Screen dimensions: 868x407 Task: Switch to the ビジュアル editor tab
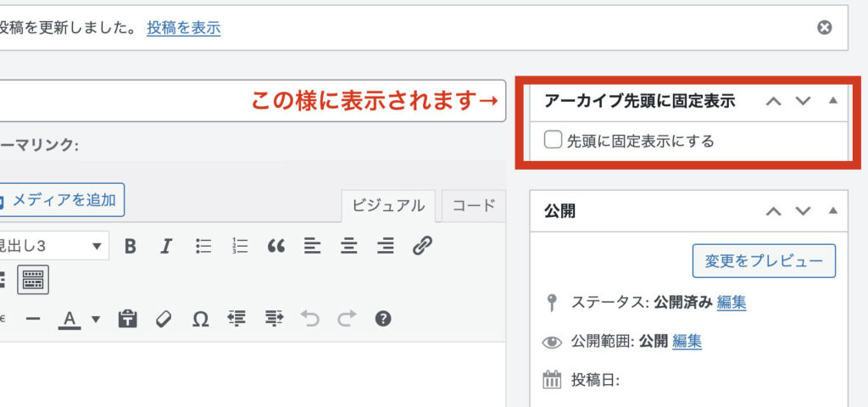click(x=387, y=206)
